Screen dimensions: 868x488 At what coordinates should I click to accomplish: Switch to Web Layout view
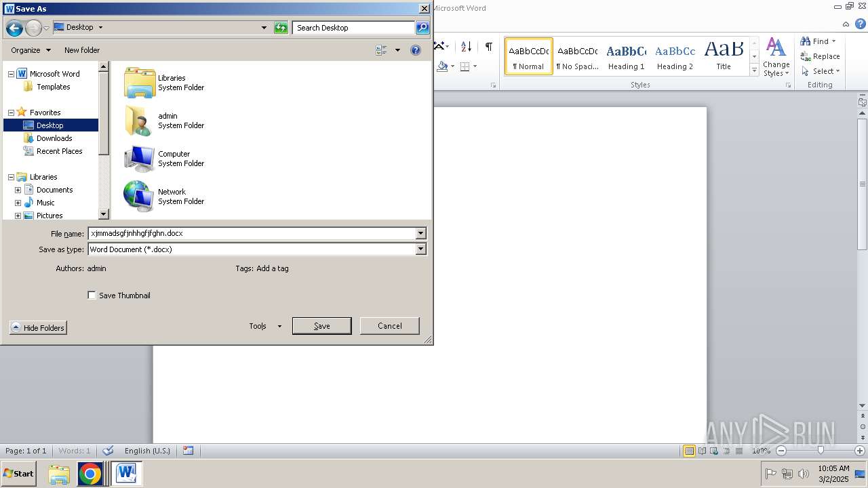click(715, 451)
